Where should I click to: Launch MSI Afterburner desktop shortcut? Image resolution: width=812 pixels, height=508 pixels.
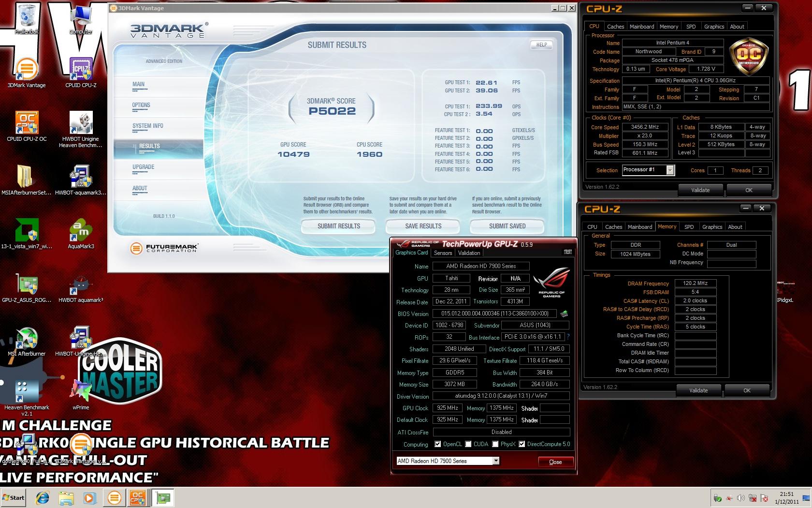[x=27, y=341]
